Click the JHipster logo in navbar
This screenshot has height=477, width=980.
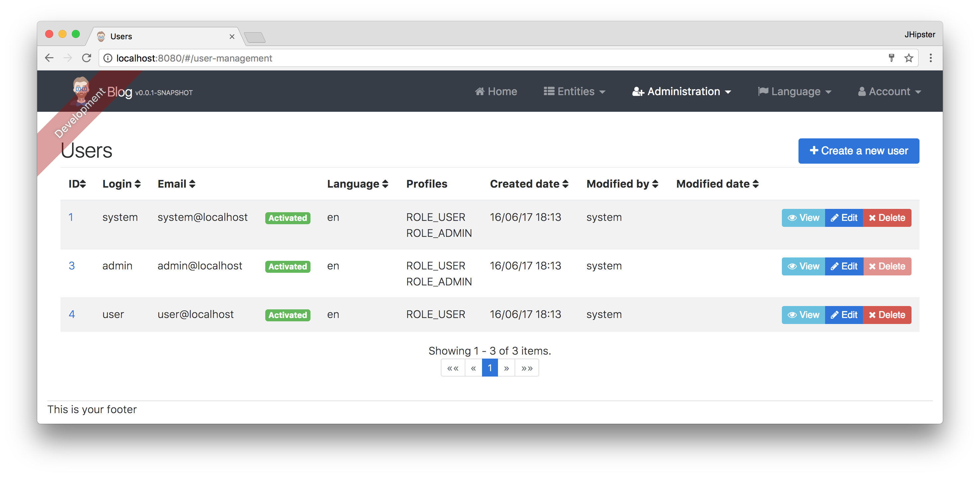(81, 90)
